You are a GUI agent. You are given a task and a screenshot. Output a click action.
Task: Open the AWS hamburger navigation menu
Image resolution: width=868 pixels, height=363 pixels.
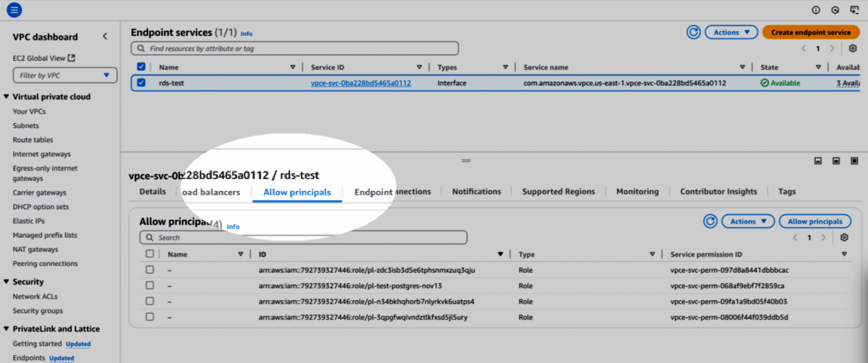coord(14,9)
